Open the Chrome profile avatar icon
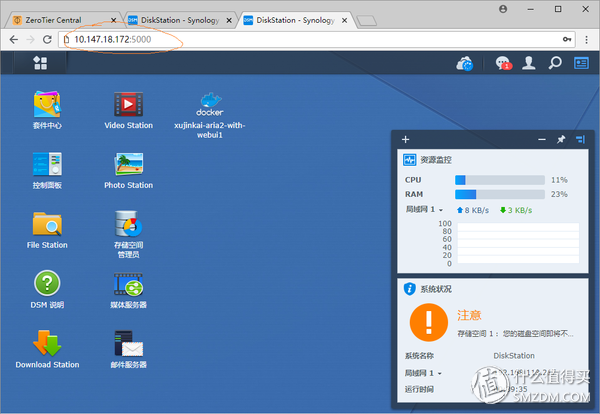The height and width of the screenshot is (414, 600). (x=503, y=9)
